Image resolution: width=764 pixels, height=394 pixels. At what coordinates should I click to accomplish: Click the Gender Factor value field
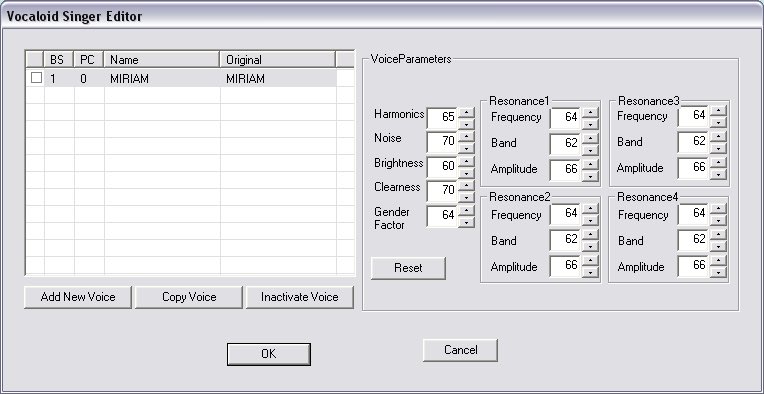[x=442, y=216]
